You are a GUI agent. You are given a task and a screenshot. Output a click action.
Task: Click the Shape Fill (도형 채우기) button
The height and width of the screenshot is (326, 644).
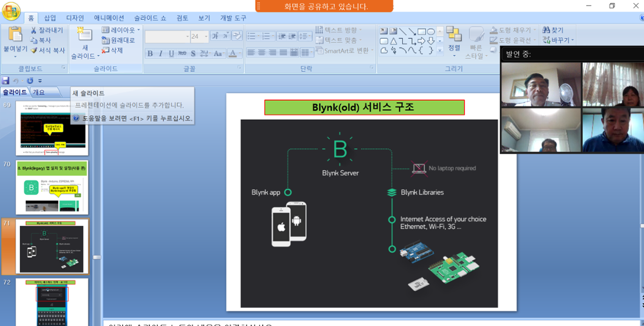click(x=513, y=30)
